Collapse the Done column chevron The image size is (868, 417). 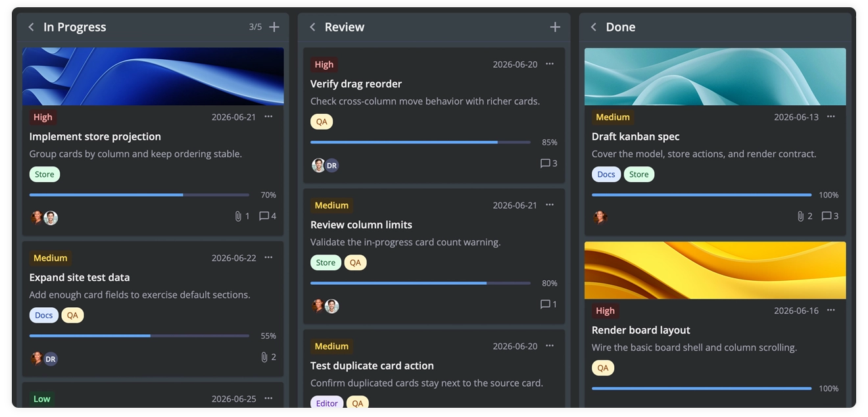tap(593, 27)
